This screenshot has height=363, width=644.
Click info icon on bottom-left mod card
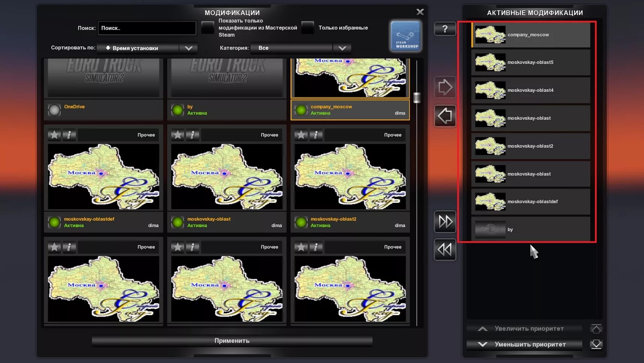click(x=69, y=247)
